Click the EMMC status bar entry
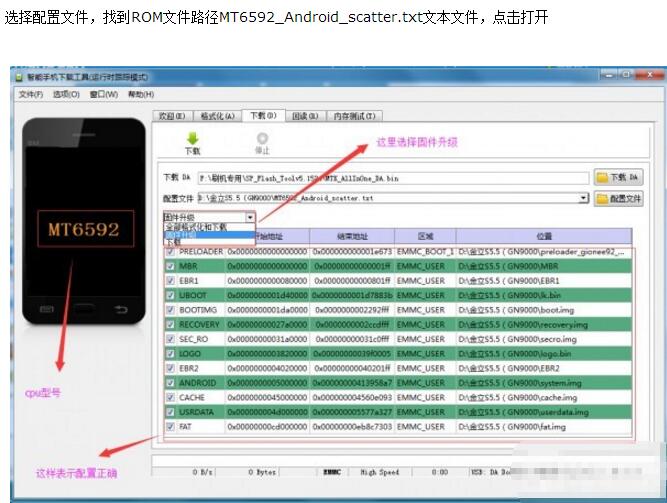The image size is (667, 503). tap(332, 472)
